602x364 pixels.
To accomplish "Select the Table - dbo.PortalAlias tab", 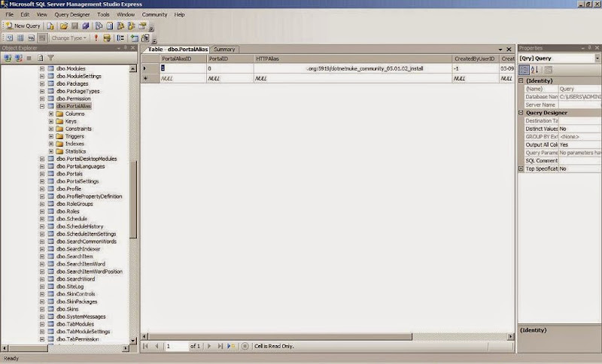I will tap(177, 49).
